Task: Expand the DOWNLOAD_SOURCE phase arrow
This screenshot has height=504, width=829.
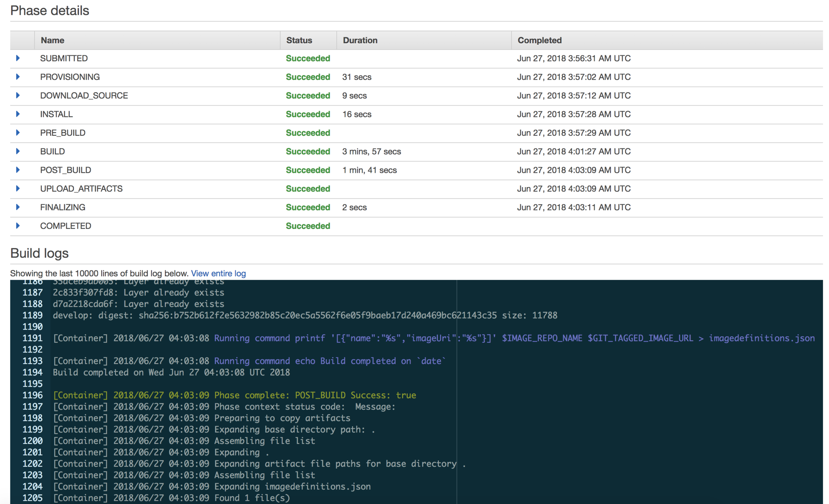Action: pyautogui.click(x=18, y=96)
